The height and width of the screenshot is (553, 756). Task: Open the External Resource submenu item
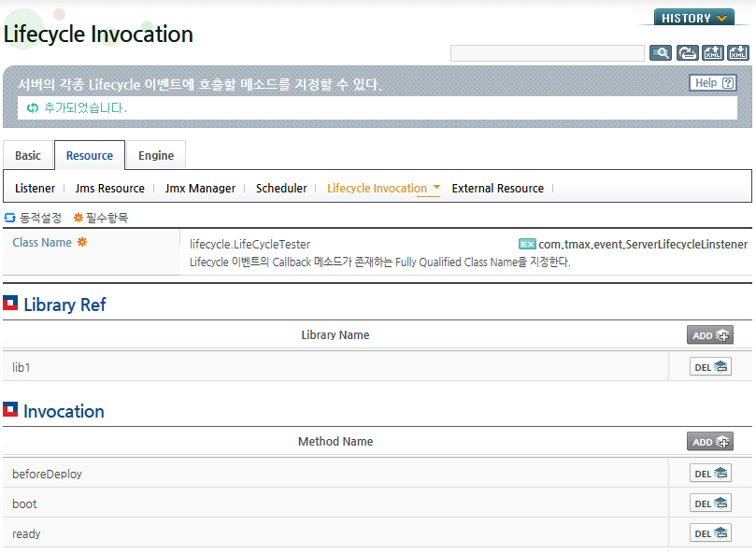[497, 188]
